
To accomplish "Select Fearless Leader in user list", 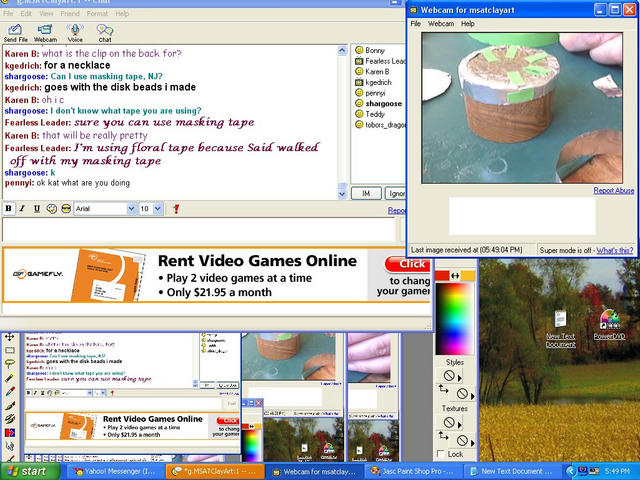I will [380, 61].
